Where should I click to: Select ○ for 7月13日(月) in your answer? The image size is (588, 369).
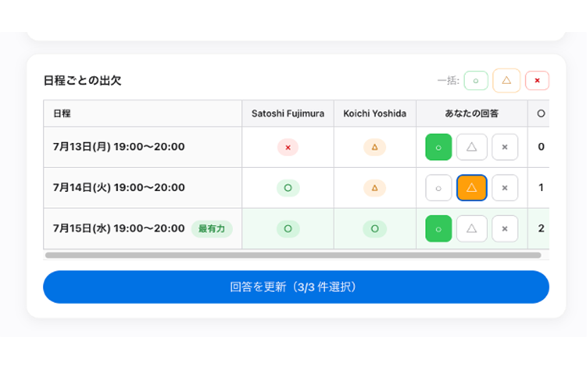pos(438,147)
